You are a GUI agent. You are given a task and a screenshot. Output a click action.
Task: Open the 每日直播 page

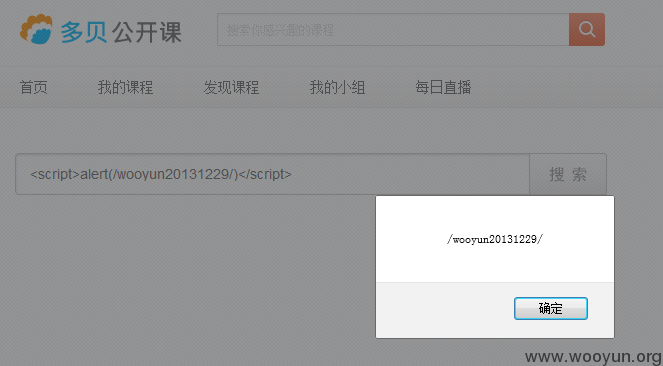click(443, 87)
